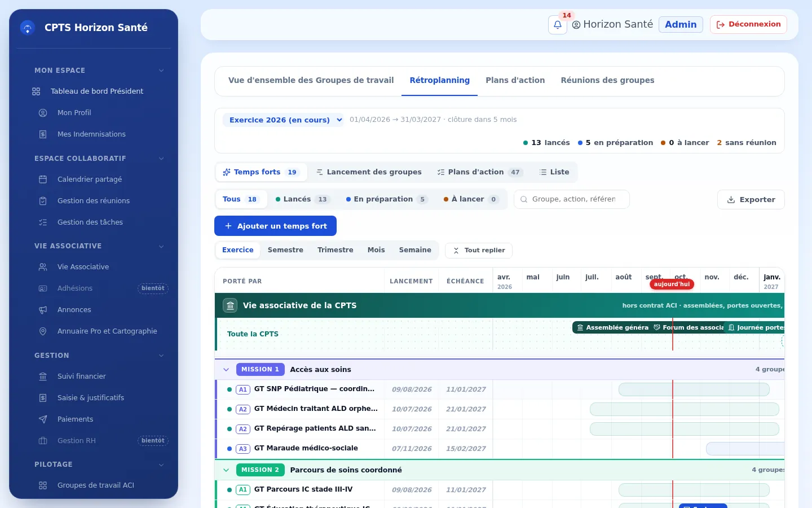Click the Mes Indemnisations receipt icon
Viewport: 812px width, 508px height.
43,134
